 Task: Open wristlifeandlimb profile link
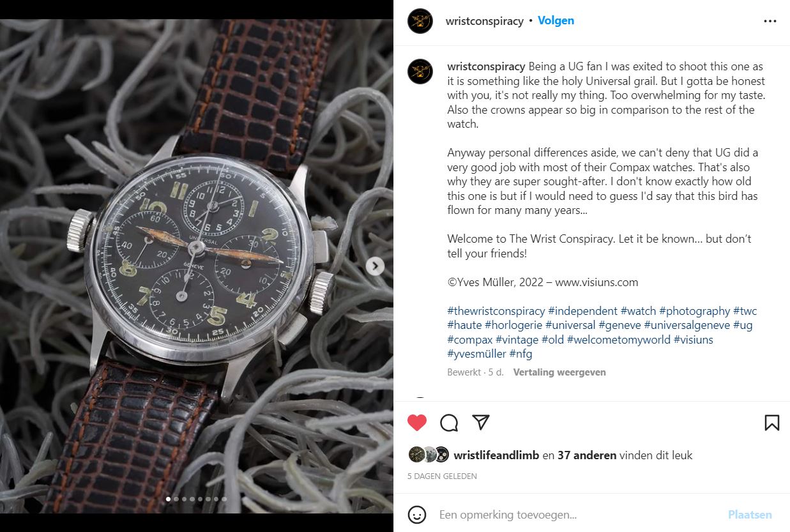tap(496, 455)
